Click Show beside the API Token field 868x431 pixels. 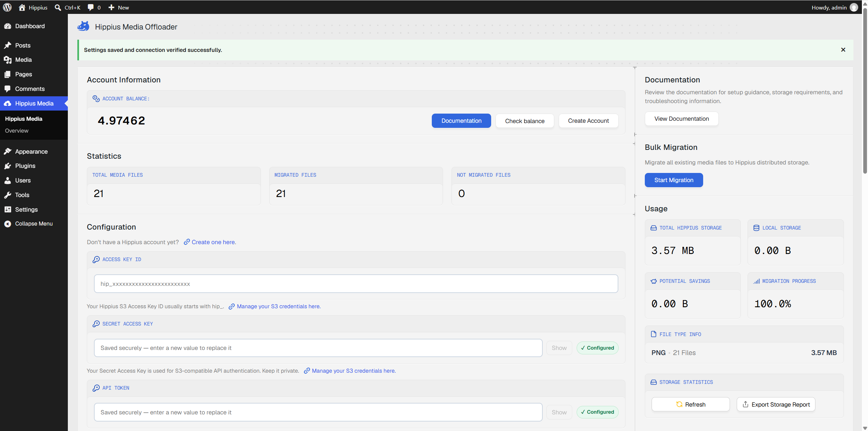[559, 412]
